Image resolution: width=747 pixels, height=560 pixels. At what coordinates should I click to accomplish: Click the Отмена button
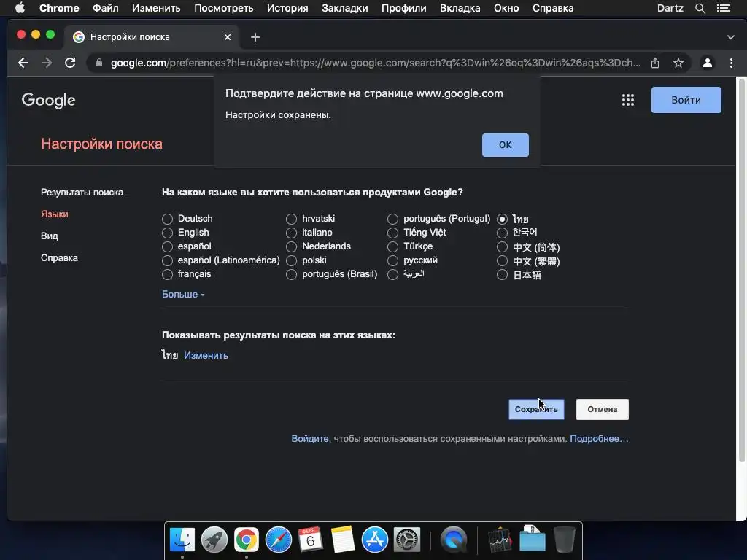602,410
